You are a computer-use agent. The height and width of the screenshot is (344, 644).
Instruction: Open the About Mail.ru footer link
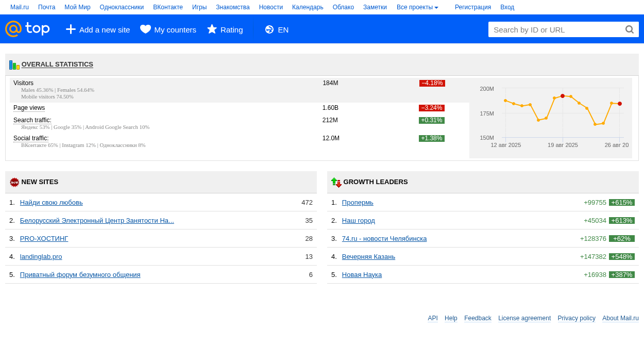[620, 318]
